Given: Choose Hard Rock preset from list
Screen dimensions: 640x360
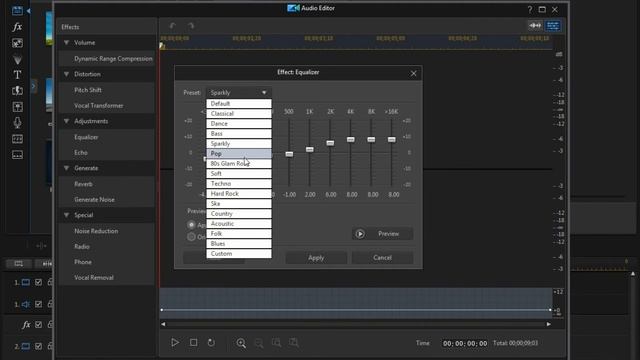Looking at the screenshot, I should (239, 193).
